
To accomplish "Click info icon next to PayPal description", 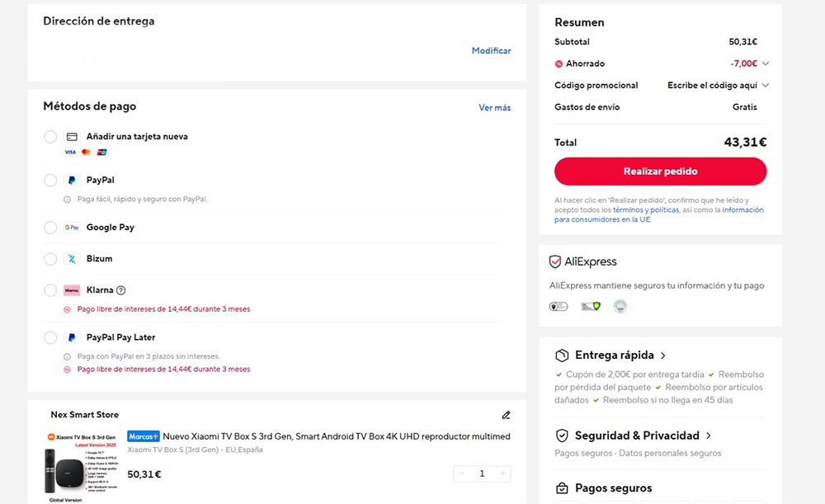I will click(x=67, y=200).
